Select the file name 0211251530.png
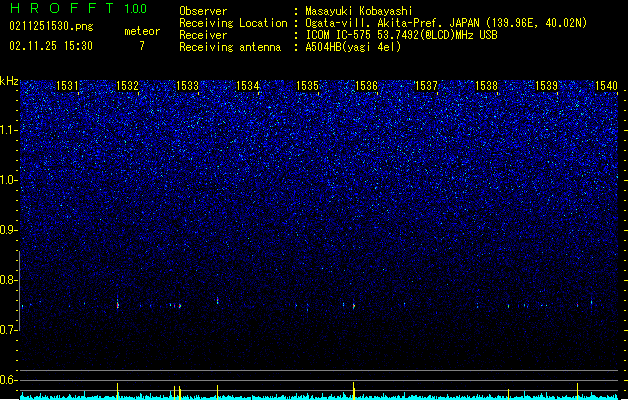This screenshot has width=629, height=400. click(51, 26)
